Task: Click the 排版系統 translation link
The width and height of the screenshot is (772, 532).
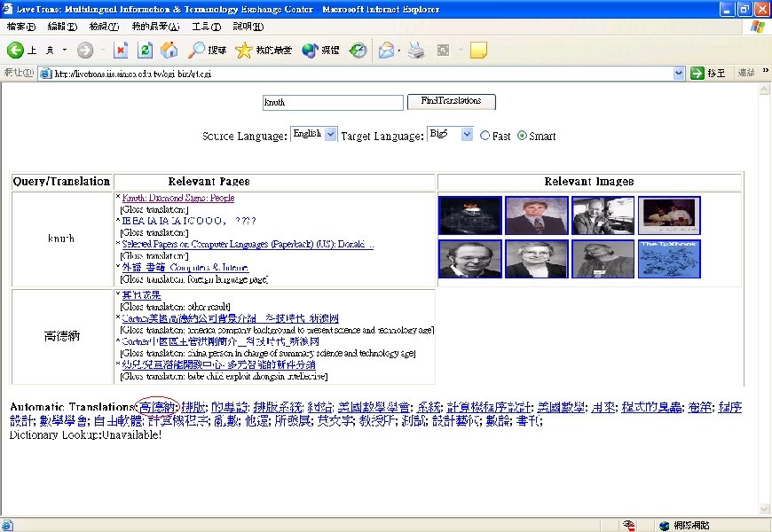Action: 278,407
